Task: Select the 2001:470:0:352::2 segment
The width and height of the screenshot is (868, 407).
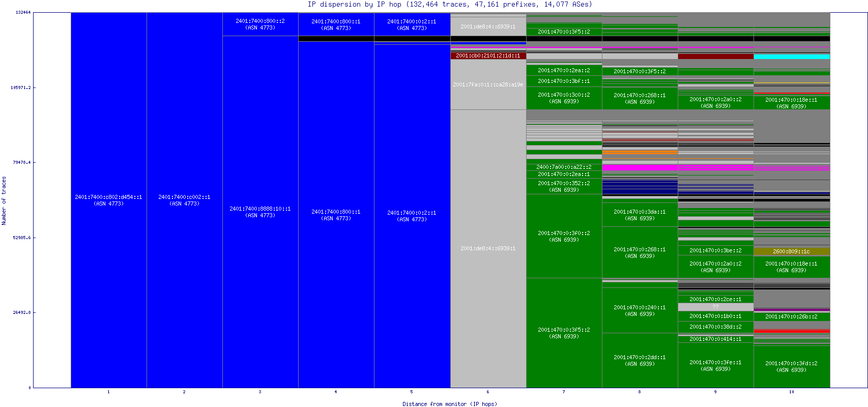Action: 564,186
